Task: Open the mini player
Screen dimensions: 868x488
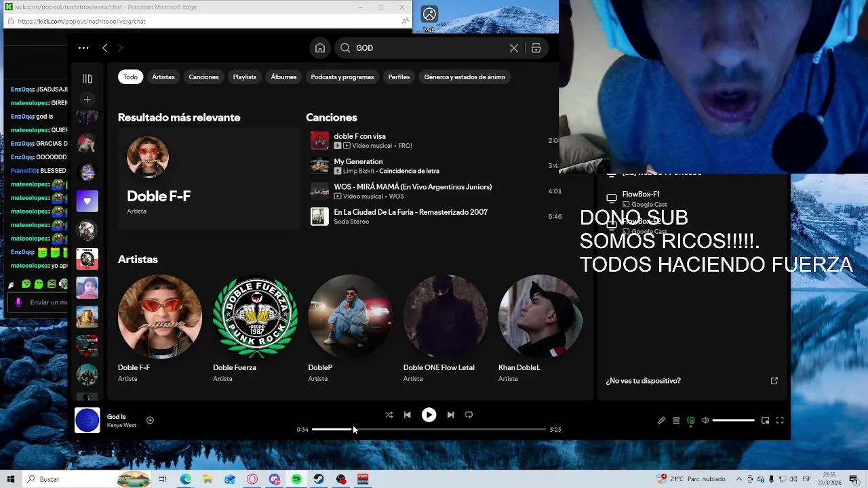Action: (765, 420)
